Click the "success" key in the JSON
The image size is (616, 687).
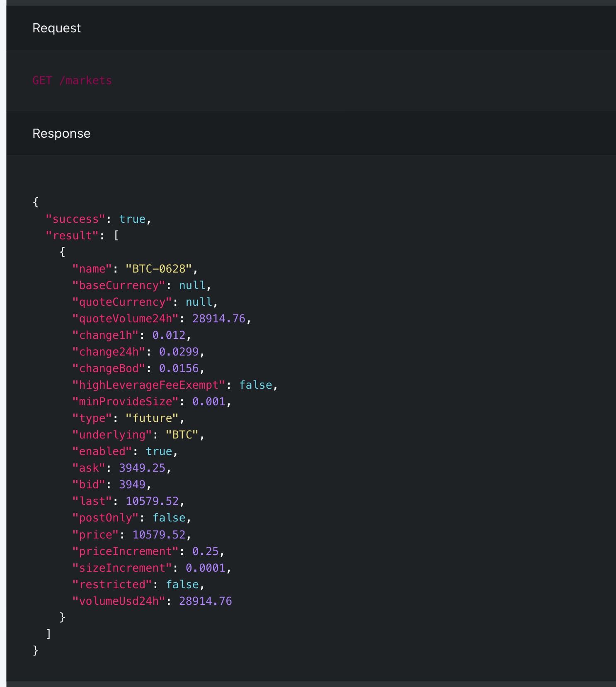(75, 219)
